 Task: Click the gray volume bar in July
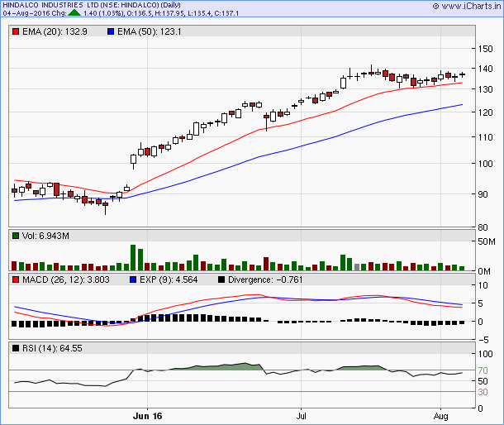(x=357, y=267)
